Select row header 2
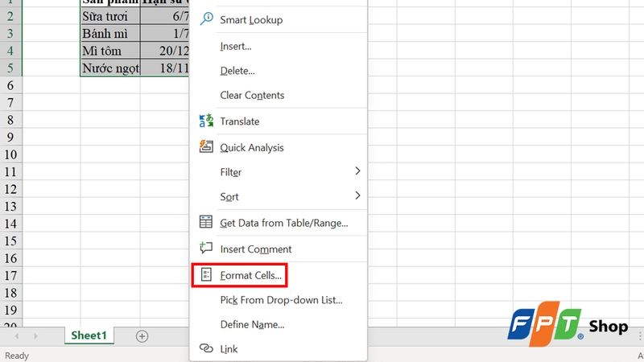 tap(10, 16)
